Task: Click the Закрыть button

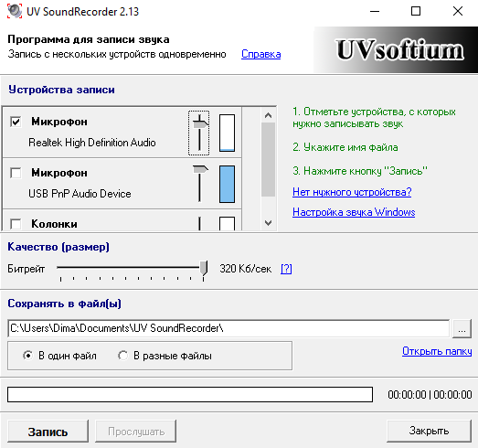Action: pos(429,431)
